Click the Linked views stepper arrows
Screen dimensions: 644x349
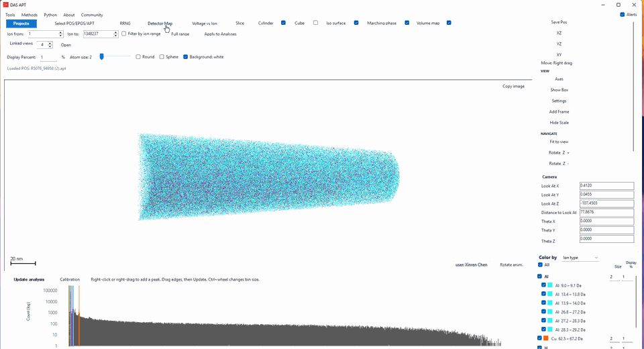point(50,44)
